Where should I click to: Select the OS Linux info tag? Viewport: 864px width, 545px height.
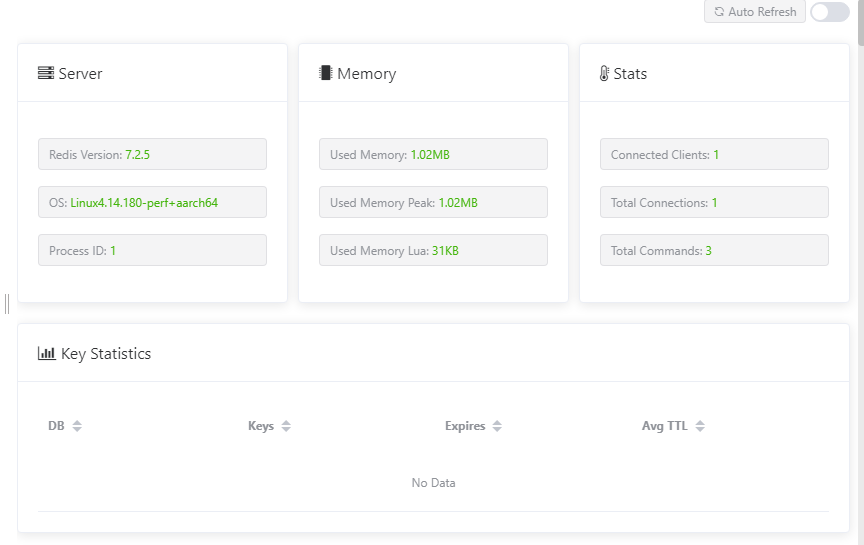pos(152,202)
